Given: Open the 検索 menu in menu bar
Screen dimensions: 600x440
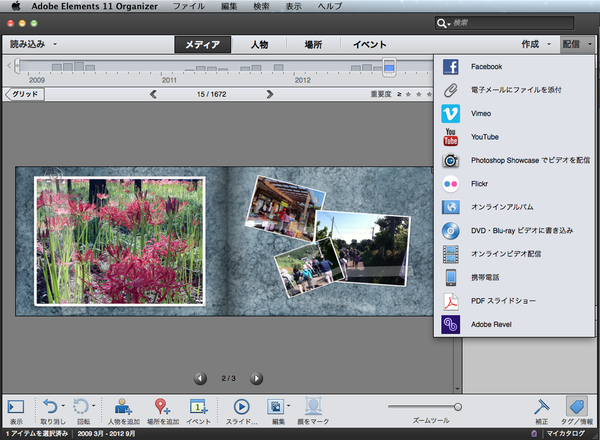Looking at the screenshot, I should point(261,6).
